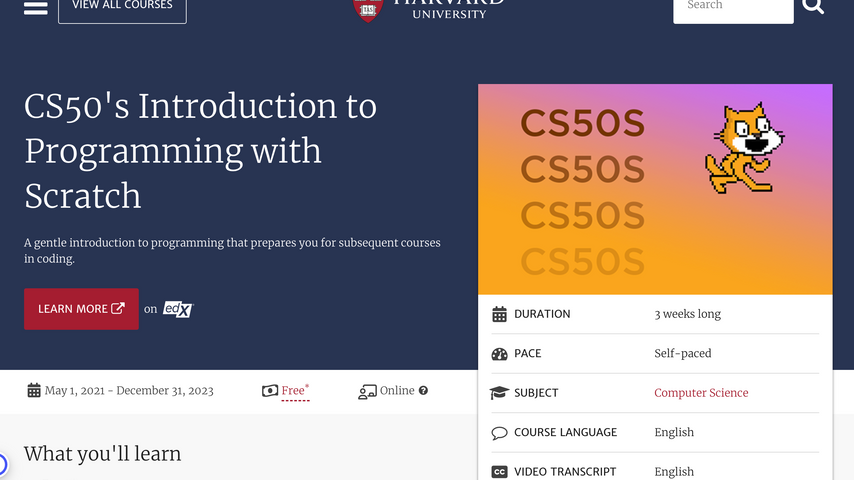Click the CS50S Scratch cat course image
This screenshot has height=480, width=854.
[x=655, y=189]
